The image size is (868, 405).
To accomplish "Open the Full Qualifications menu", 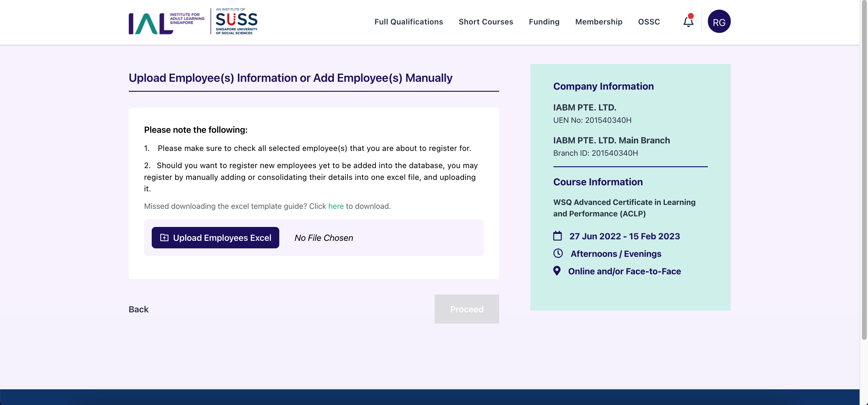I will tap(408, 22).
